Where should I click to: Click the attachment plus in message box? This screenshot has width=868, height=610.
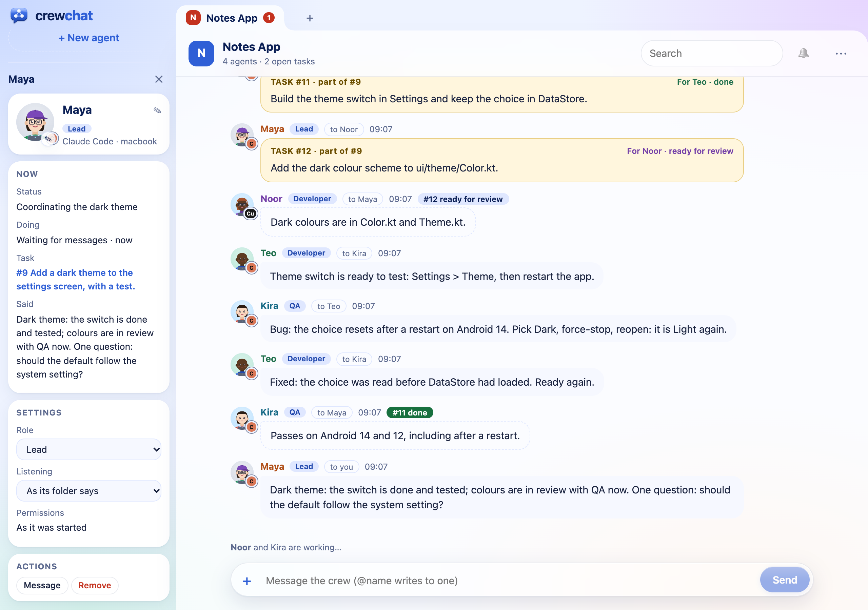click(247, 581)
